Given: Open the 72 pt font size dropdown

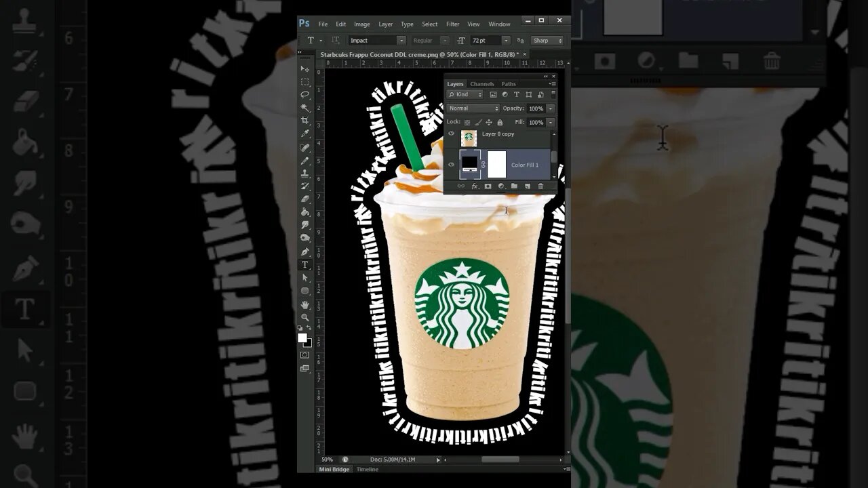Looking at the screenshot, I should [505, 41].
